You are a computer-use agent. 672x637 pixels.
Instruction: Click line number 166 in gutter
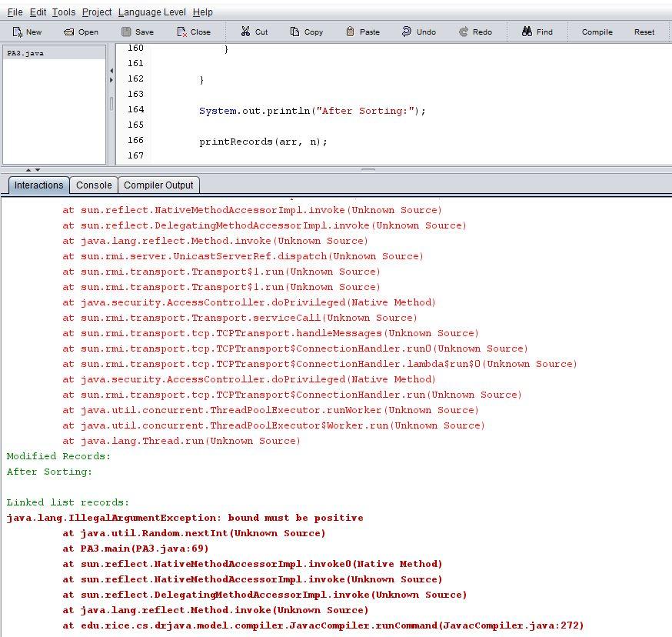(135, 140)
